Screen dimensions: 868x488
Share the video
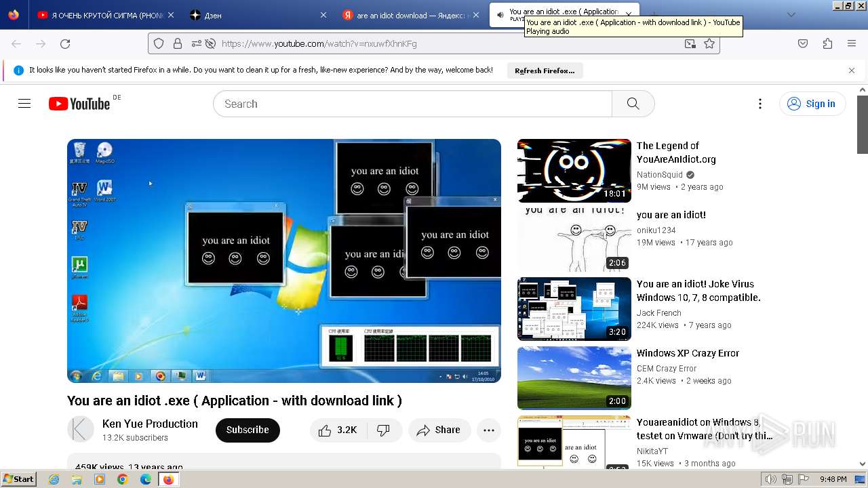point(439,430)
